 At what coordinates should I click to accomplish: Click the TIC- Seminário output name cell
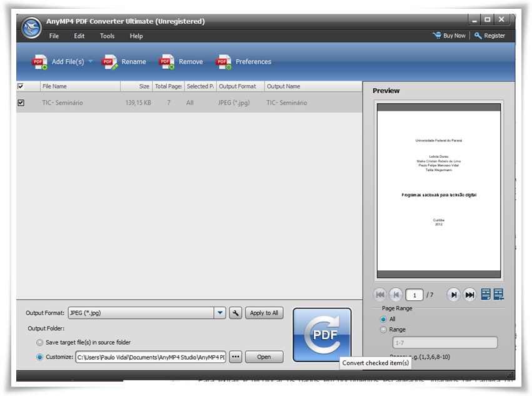tap(287, 103)
